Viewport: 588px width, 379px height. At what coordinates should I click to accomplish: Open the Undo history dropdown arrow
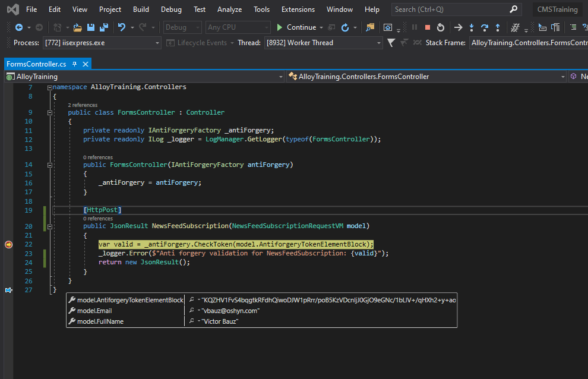pos(132,28)
